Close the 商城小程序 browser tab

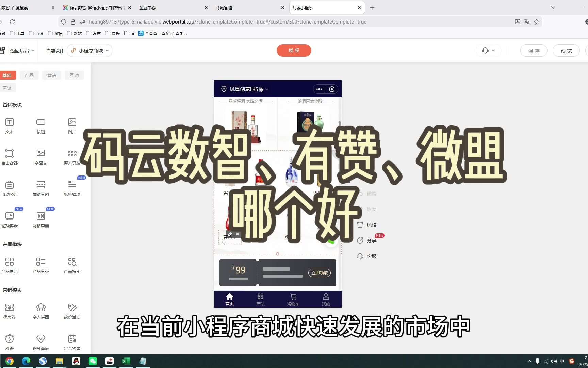pyautogui.click(x=359, y=7)
